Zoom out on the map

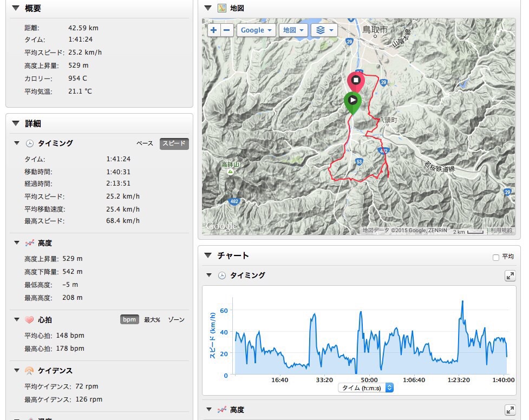(227, 30)
